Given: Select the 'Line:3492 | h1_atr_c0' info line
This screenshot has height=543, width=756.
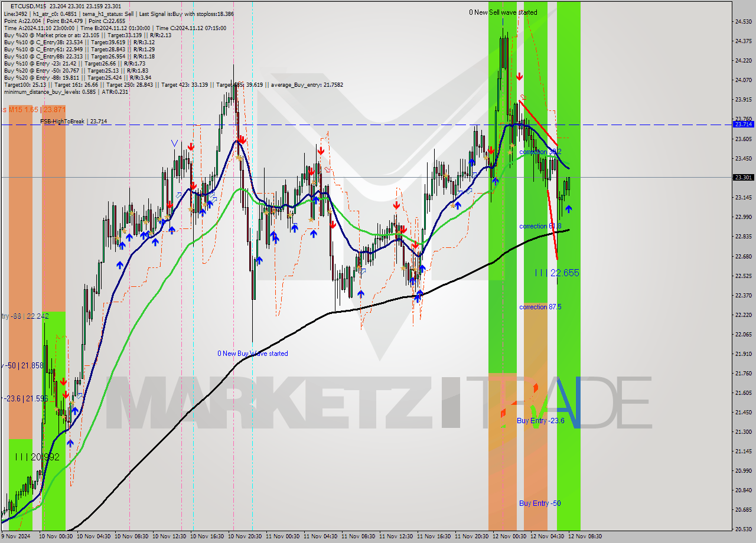Looking at the screenshot, I should coord(119,14).
